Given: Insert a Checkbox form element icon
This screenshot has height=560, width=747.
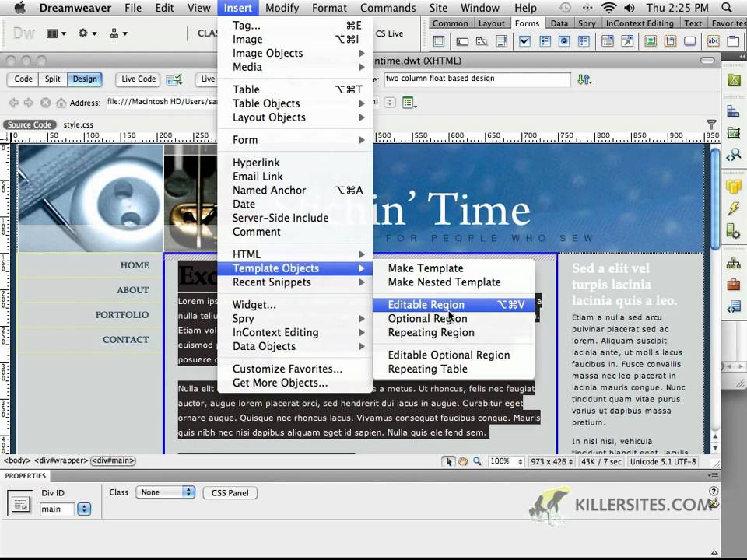Looking at the screenshot, I should point(525,41).
